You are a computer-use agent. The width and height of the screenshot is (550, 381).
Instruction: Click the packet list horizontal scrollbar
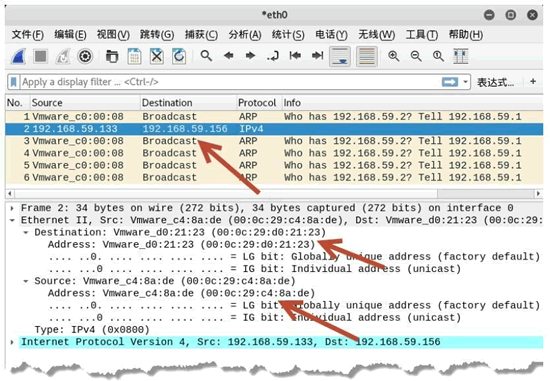(x=274, y=193)
